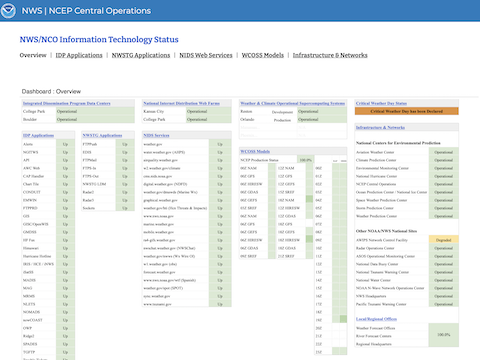Open the IDP Applications tab
Viewport: 480px width, 360px height.
(x=79, y=55)
